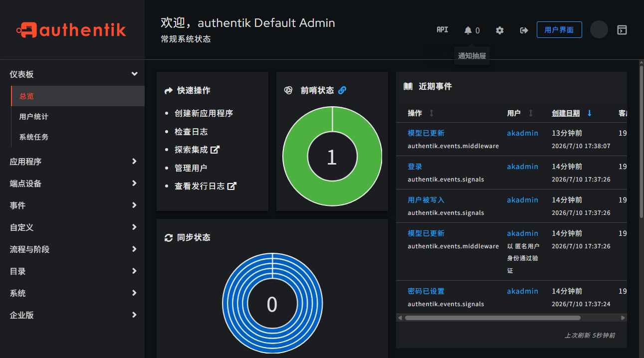Click the 快速操作 share arrow icon
This screenshot has height=358, width=644.
(169, 91)
